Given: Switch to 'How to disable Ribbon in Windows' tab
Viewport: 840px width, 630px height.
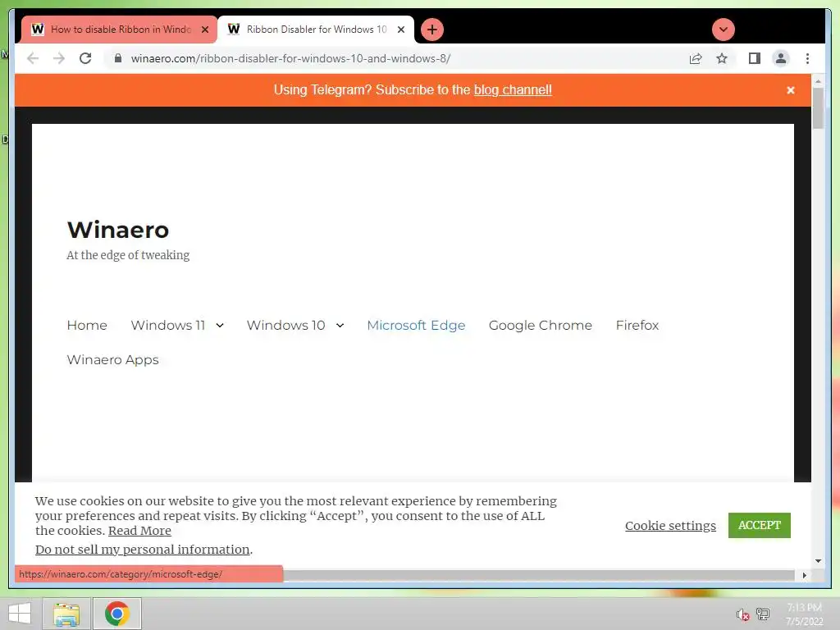Looking at the screenshot, I should pyautogui.click(x=119, y=30).
